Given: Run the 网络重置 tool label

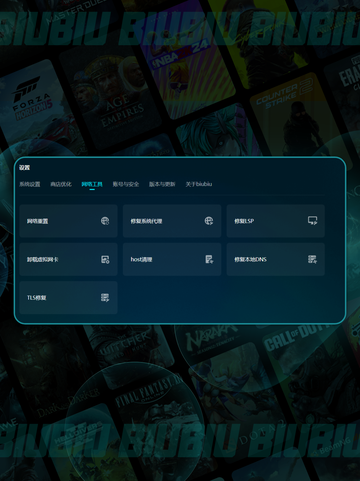Looking at the screenshot, I should [x=37, y=221].
